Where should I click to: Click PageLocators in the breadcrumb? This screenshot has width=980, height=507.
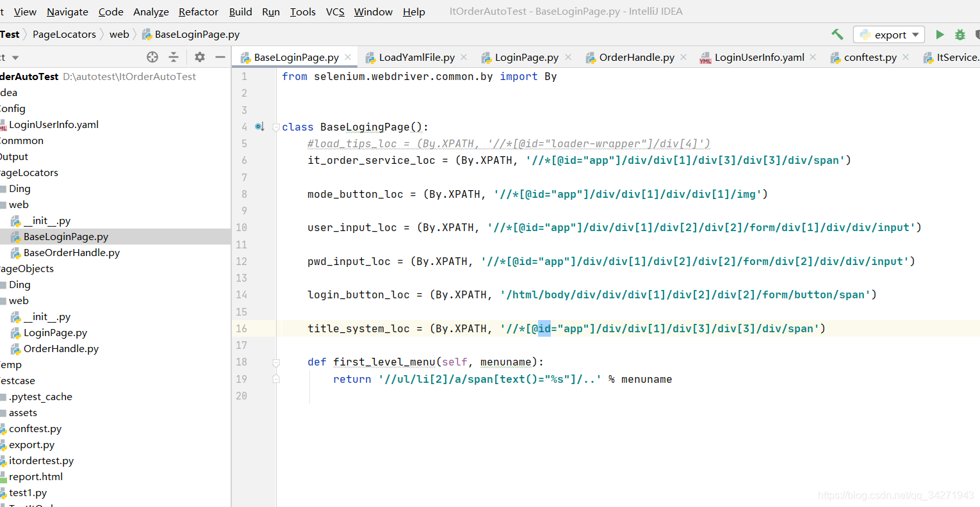(x=64, y=35)
